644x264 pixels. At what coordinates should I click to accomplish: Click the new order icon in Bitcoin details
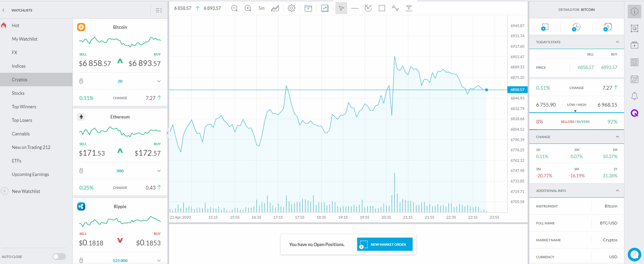(545, 27)
